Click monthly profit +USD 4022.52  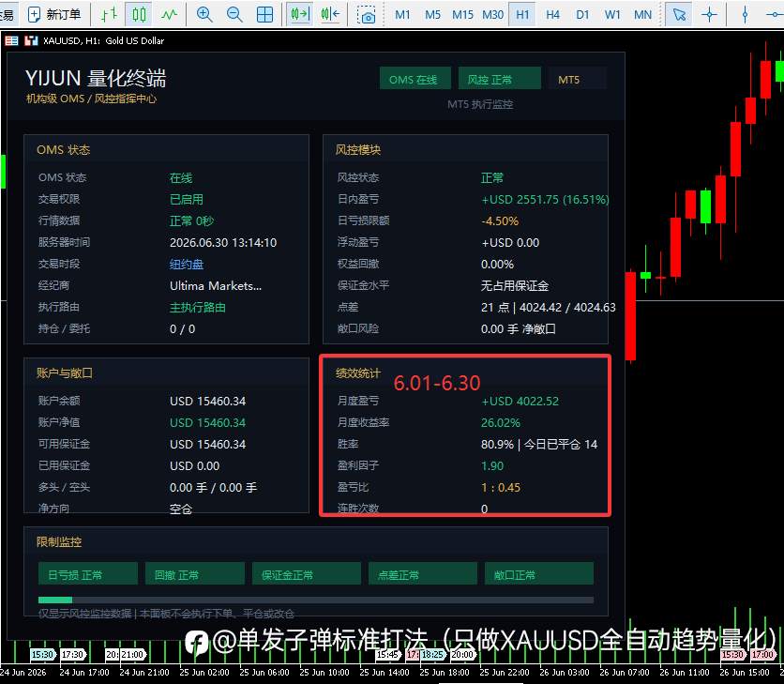tap(520, 402)
